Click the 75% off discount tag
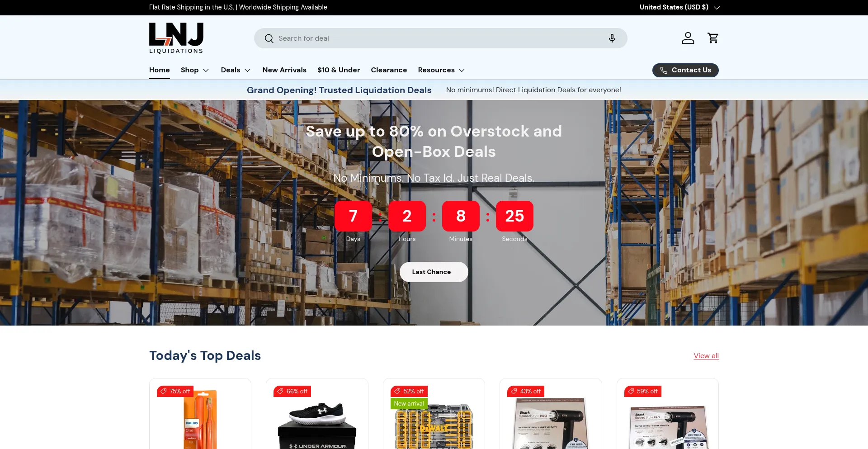Viewport: 868px width, 449px height. point(175,391)
